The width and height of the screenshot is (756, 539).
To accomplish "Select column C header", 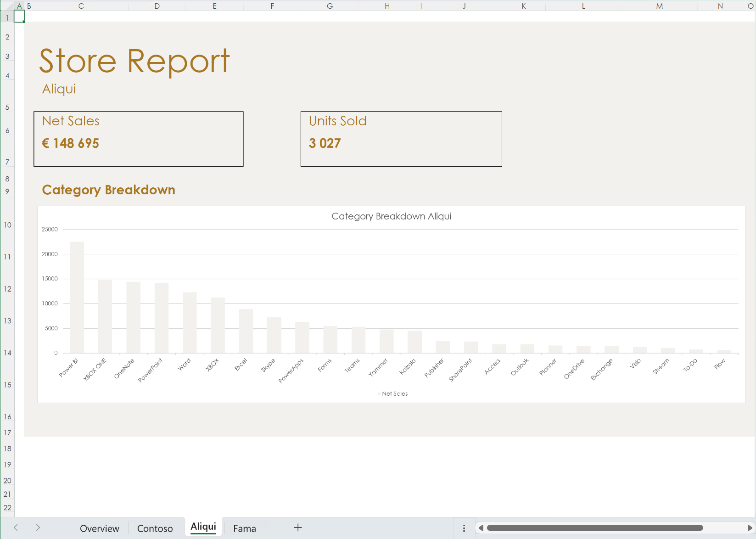I will (x=81, y=6).
